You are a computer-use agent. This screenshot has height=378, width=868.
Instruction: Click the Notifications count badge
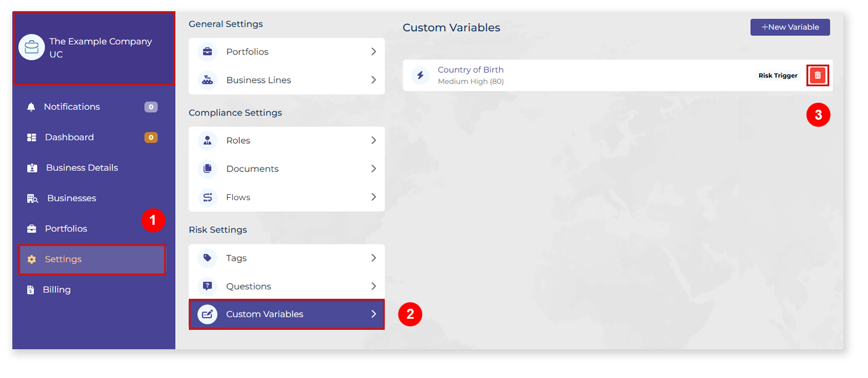tap(151, 107)
